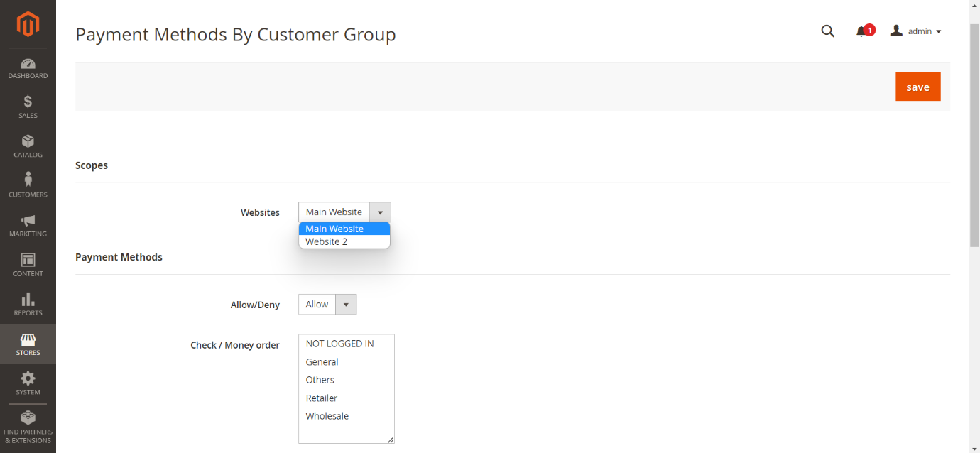
Task: Open the Allow/Deny dropdown
Action: [x=327, y=305]
